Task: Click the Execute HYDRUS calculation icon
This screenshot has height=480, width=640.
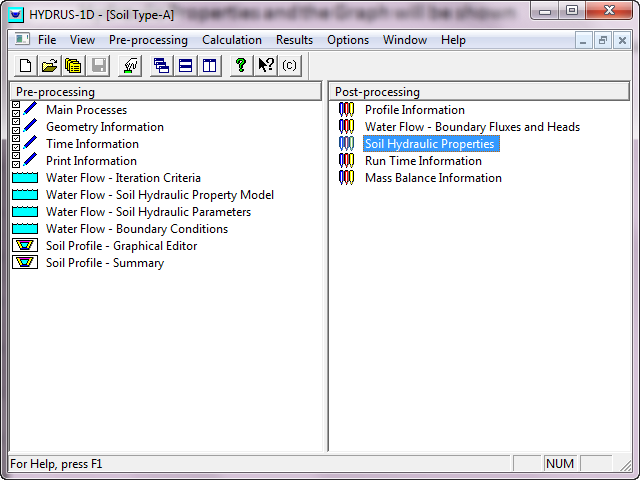Action: pos(129,66)
